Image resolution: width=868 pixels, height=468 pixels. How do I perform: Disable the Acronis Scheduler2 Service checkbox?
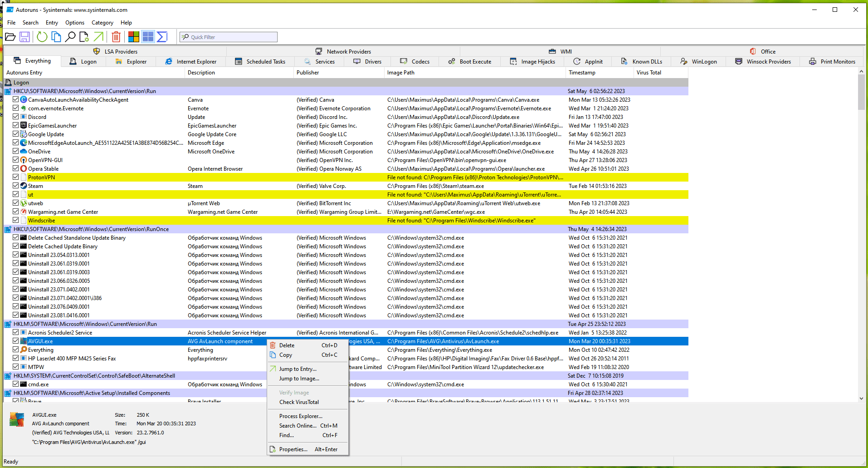pyautogui.click(x=16, y=333)
